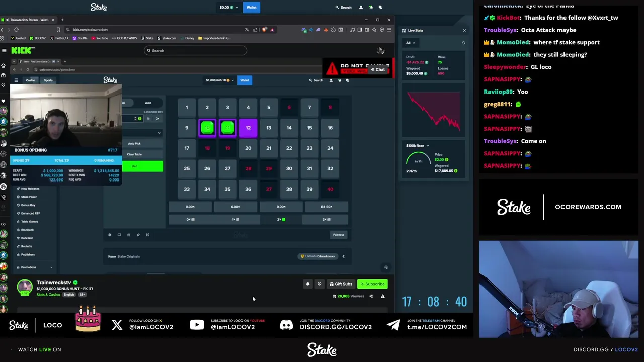Viewport: 644px width, 362px height.
Task: Select the Casino tab in embedded Stake
Action: (x=31, y=80)
